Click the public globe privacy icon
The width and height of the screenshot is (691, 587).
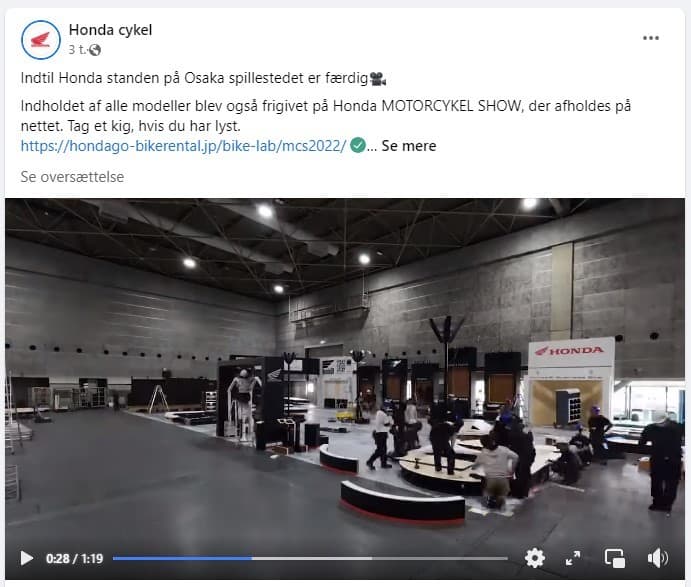[x=95, y=50]
